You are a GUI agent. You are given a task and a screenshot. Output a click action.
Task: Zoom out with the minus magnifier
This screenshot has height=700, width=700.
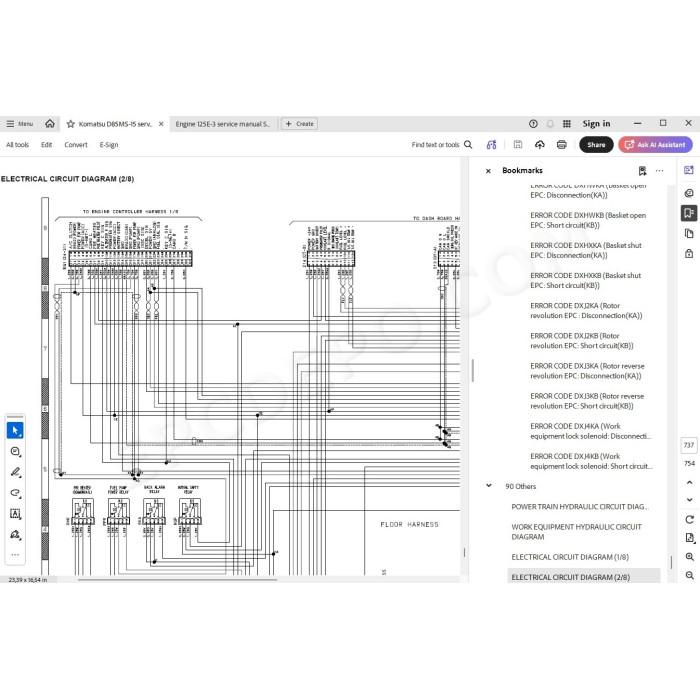coord(689,575)
